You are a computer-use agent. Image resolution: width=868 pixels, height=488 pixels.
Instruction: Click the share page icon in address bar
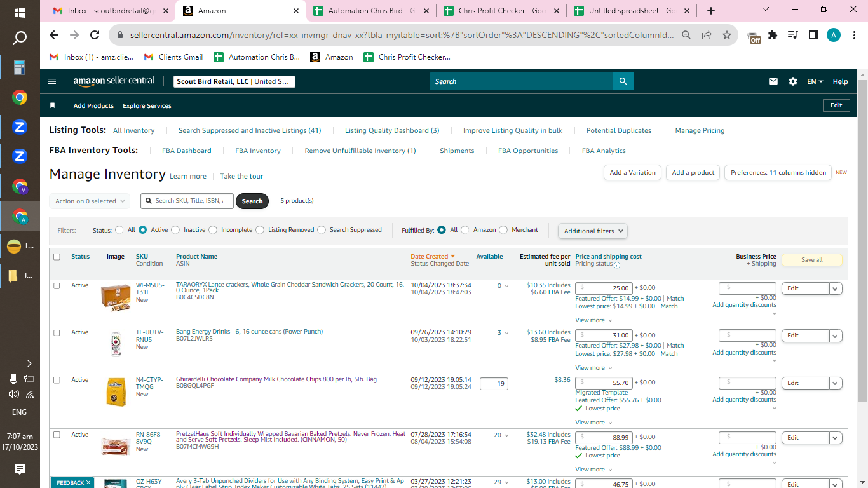coord(707,36)
